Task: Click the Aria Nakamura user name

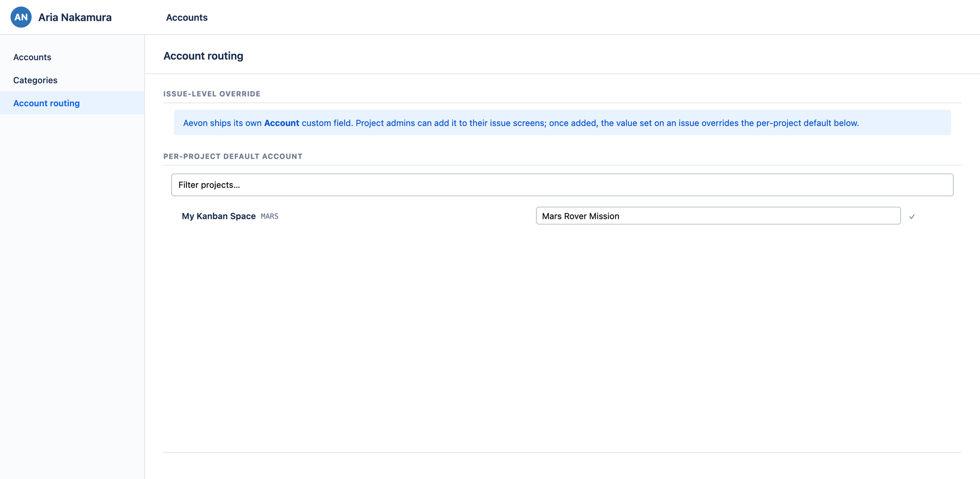Action: [x=75, y=17]
